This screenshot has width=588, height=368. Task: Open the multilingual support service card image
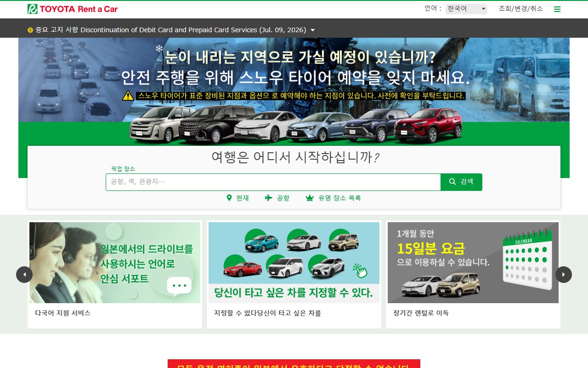(x=115, y=263)
